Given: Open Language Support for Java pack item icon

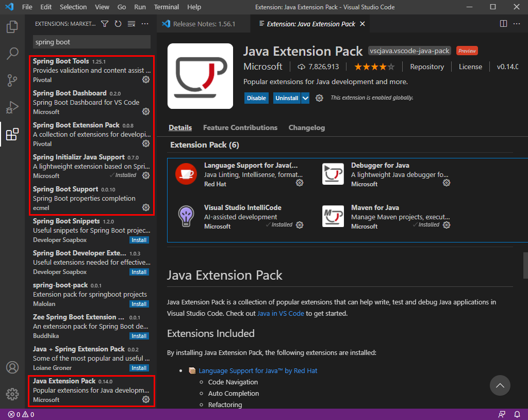Looking at the screenshot, I should coord(186,174).
